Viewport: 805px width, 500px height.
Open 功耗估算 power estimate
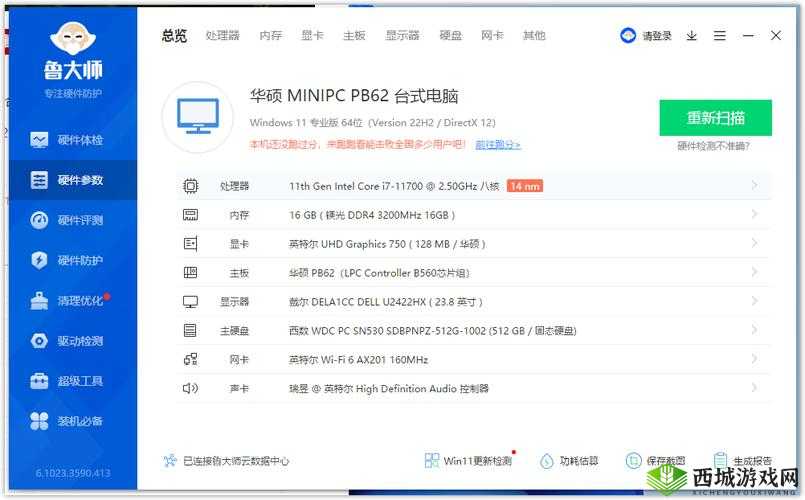pyautogui.click(x=569, y=460)
